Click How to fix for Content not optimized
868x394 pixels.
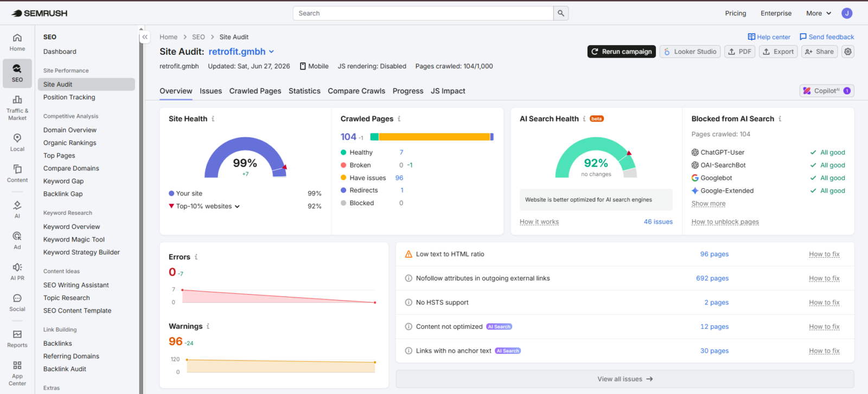click(x=824, y=327)
